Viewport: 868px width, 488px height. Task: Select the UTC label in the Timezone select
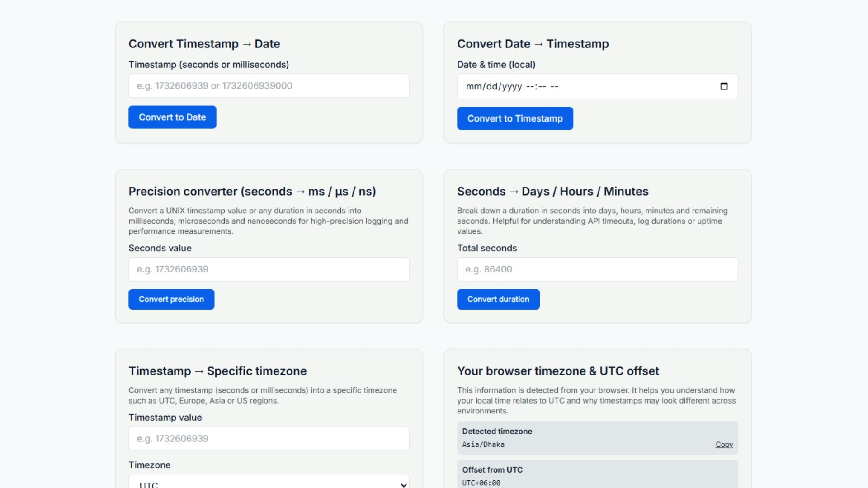point(149,484)
